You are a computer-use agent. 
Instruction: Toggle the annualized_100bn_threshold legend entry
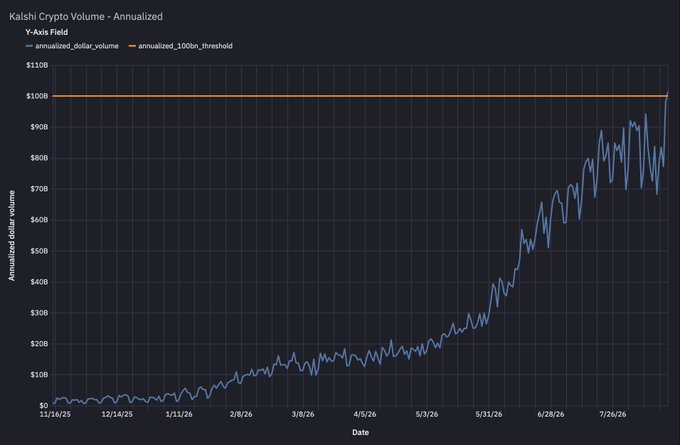pyautogui.click(x=181, y=46)
